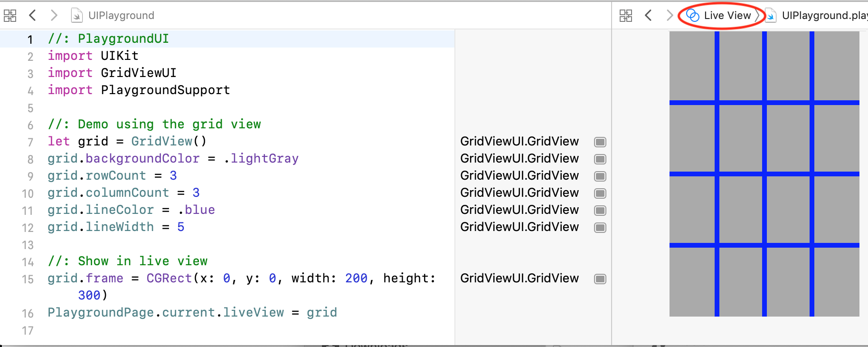Toggle inline result for lineWidth line

tap(600, 228)
